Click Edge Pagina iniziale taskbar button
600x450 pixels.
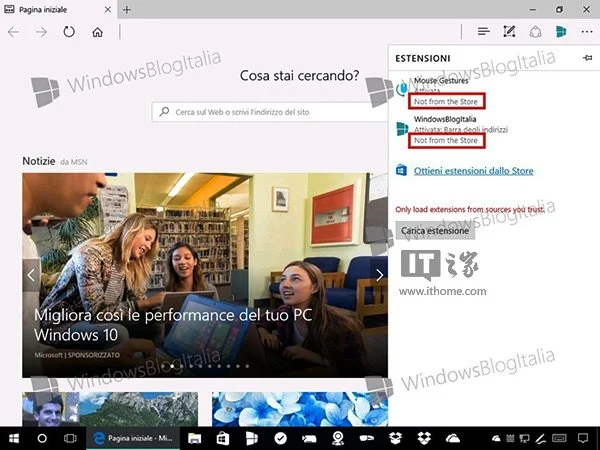(133, 438)
